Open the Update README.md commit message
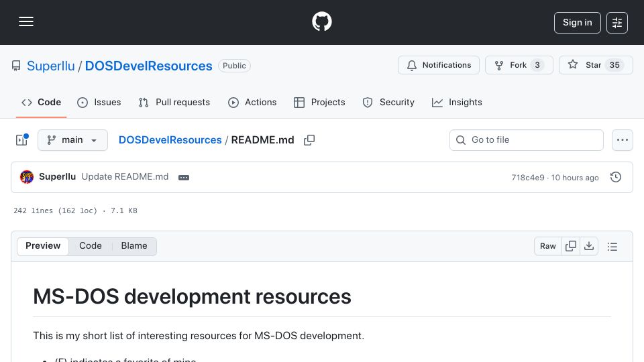This screenshot has width=644, height=362. pyautogui.click(x=125, y=177)
